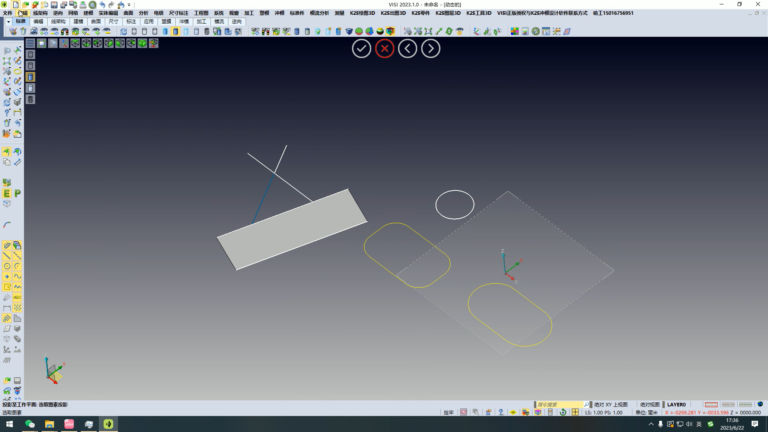Screen dimensions: 768x432
Task: Click the yellow E icon in left toolbar
Action: coord(7,193)
